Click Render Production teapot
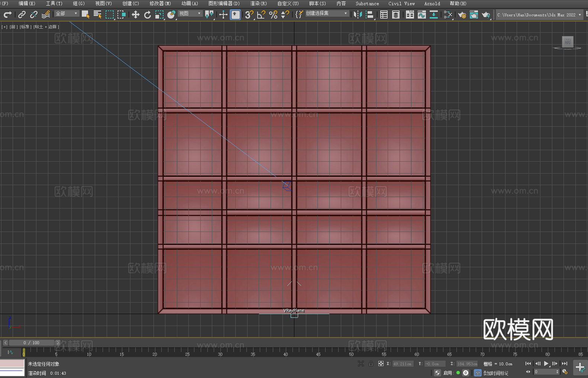This screenshot has width=588, height=378. coord(486,14)
